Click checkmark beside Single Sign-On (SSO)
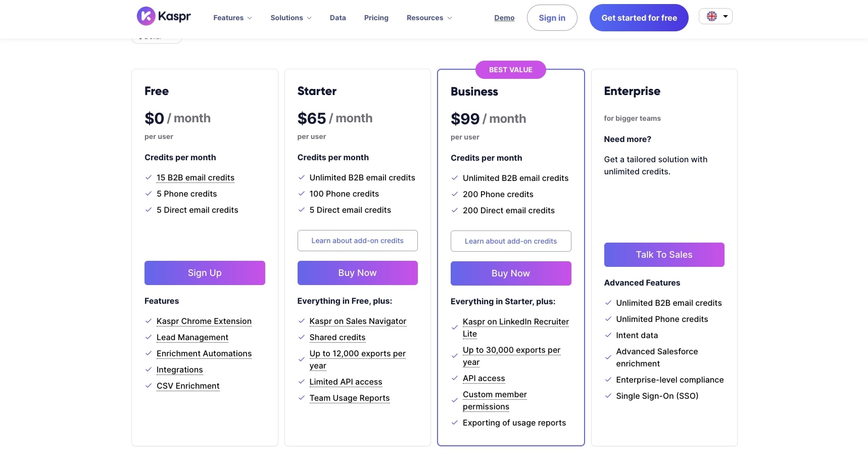The image size is (868, 466). tap(608, 396)
